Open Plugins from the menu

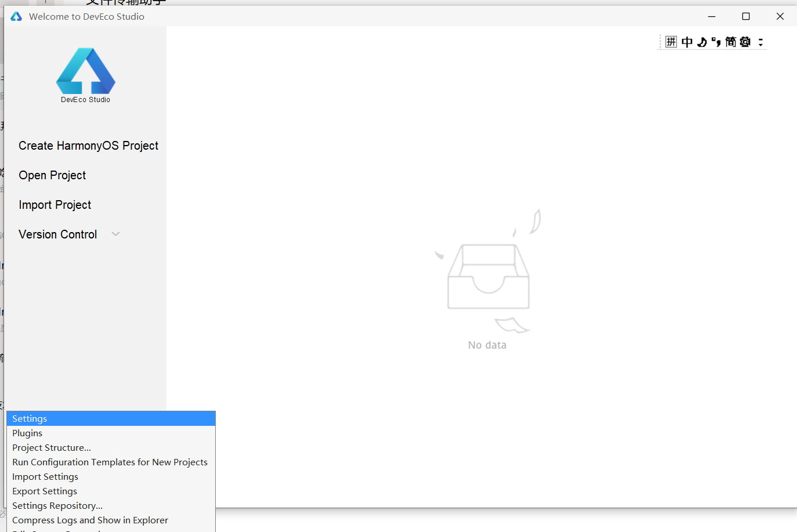point(27,433)
